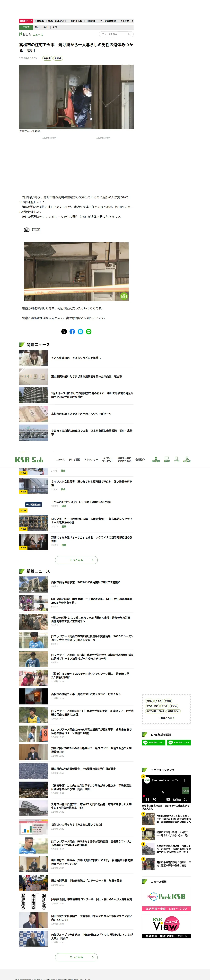This screenshot has width=210, height=980.
Task: Click 国際 category on ロシア軍 article
Action: click(x=64, y=527)
